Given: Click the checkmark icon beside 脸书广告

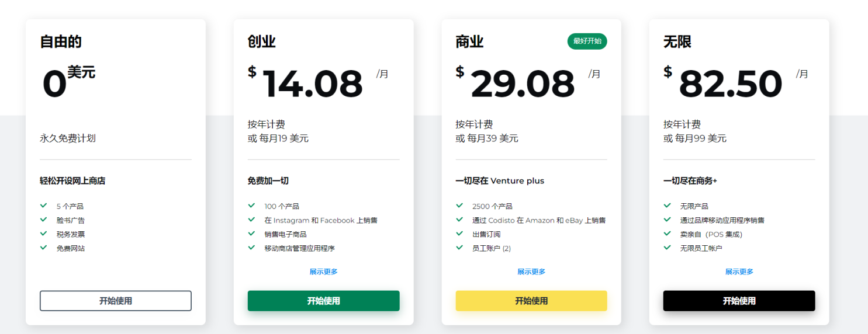Looking at the screenshot, I should (43, 220).
